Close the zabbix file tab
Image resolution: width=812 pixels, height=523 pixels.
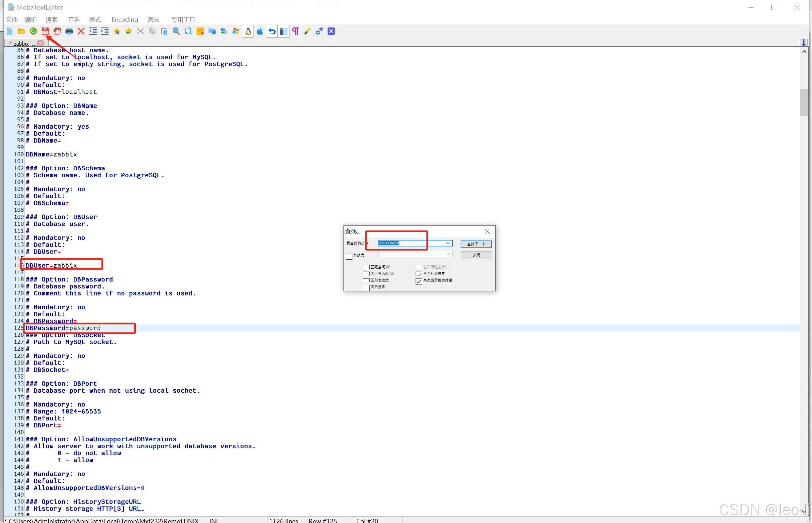click(40, 43)
